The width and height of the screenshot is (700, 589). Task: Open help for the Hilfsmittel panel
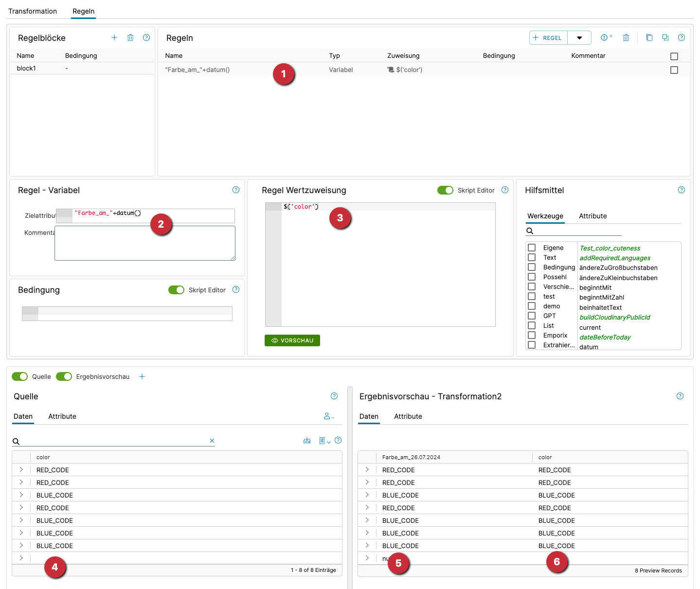click(681, 190)
